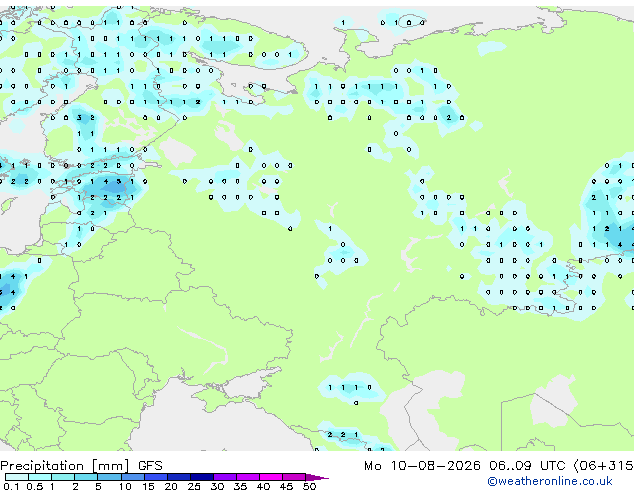
Task: Click the '0.1' legend scale label
Action: click(11, 486)
